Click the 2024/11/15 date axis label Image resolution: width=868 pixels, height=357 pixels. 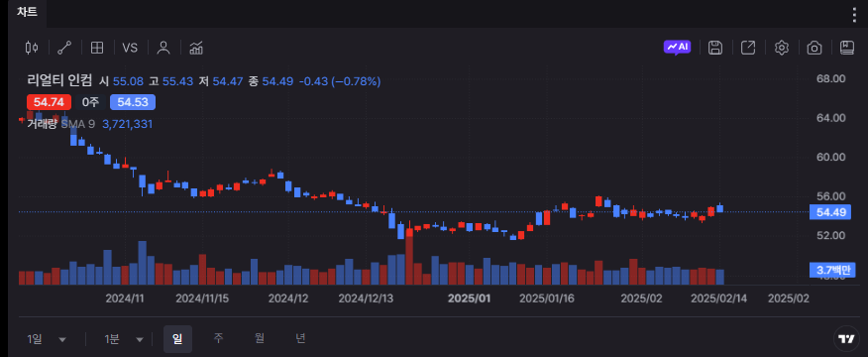202,298
